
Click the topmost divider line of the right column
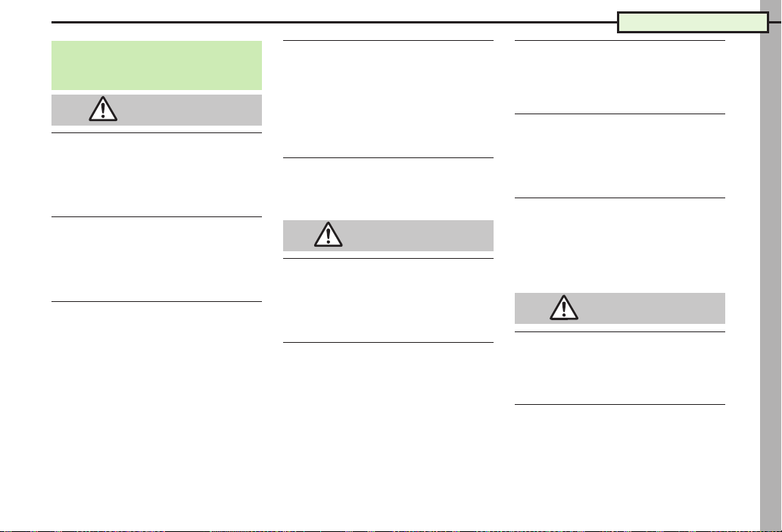click(x=620, y=40)
